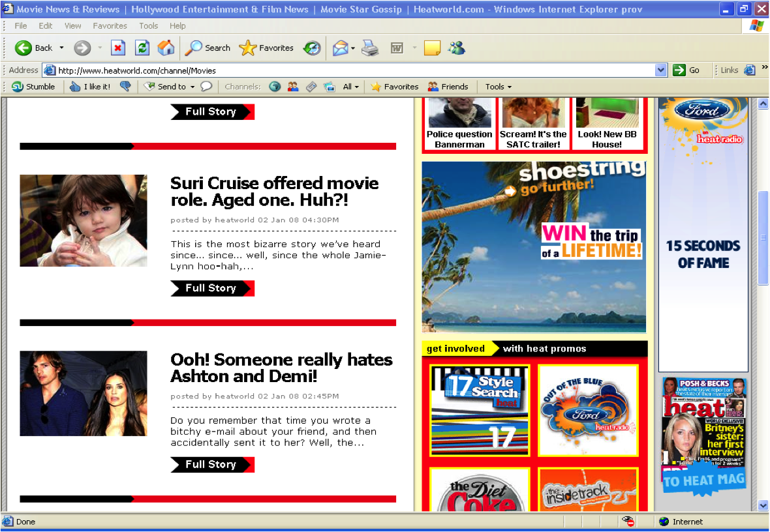Show browsing History from the toolbar

[312, 48]
